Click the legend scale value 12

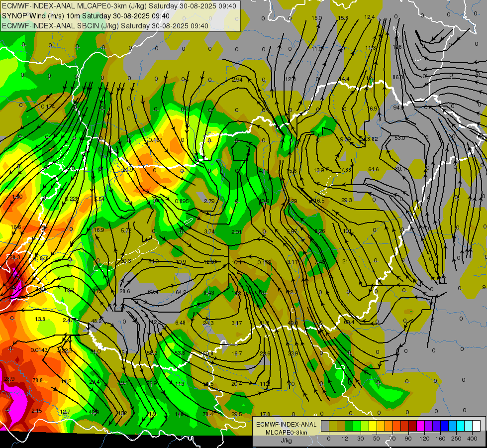(x=345, y=439)
